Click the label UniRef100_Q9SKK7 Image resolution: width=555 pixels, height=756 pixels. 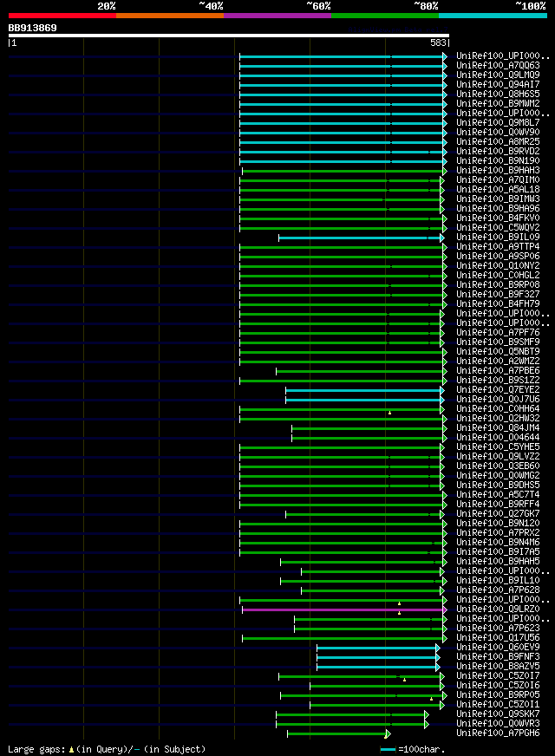tap(498, 714)
